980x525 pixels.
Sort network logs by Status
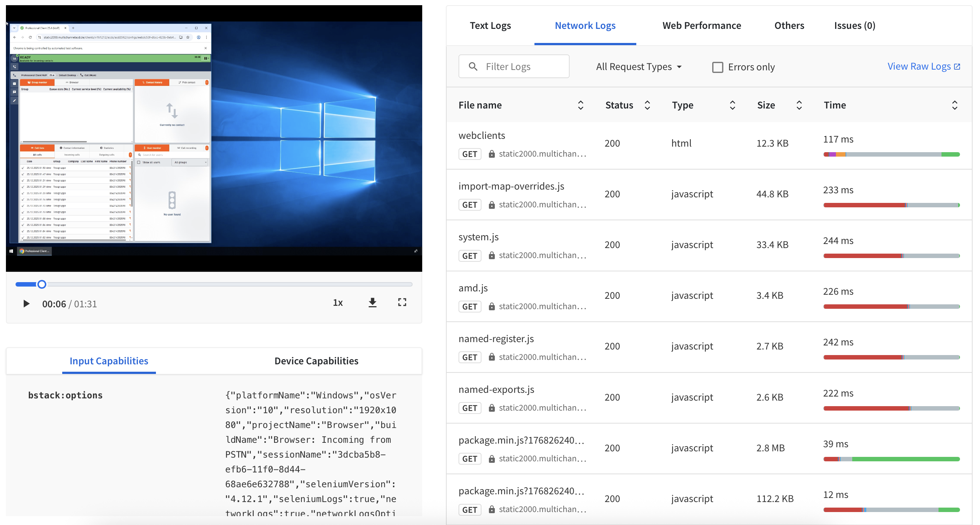pyautogui.click(x=647, y=105)
